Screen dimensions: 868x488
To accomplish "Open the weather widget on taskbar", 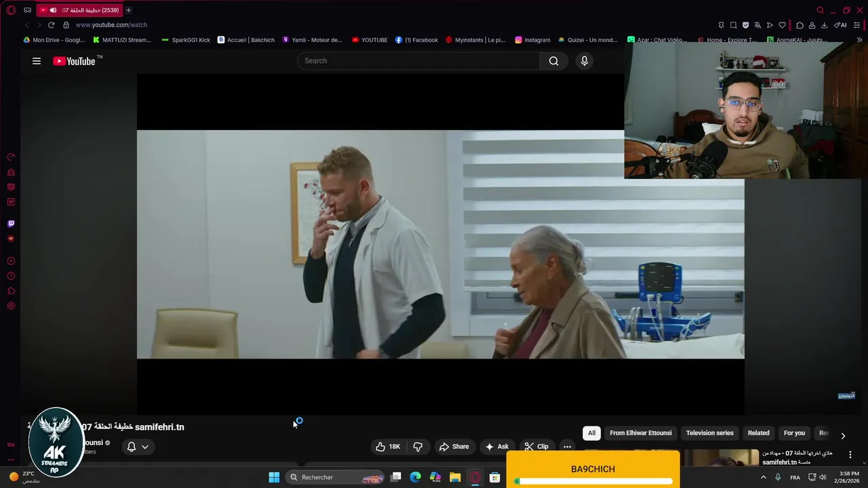I will click(24, 477).
